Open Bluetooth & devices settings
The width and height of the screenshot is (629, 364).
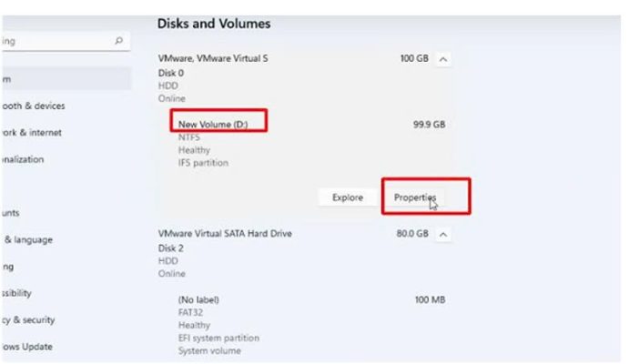(x=33, y=106)
